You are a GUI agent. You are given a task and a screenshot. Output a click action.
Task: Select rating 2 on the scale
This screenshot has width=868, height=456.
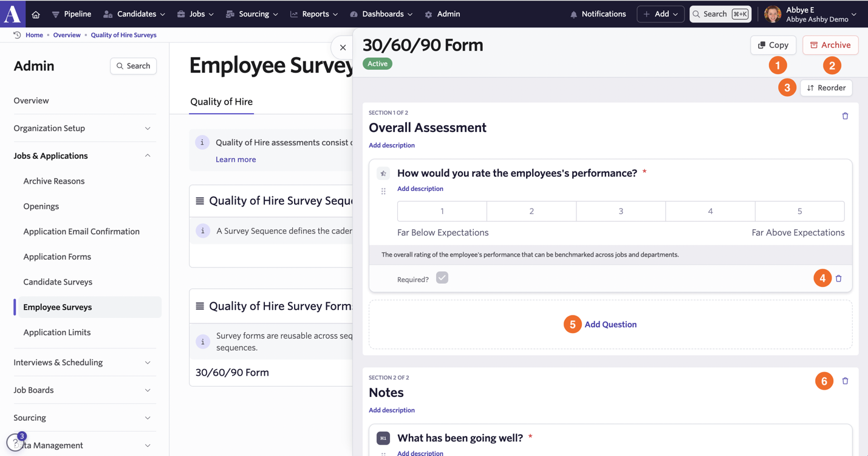pyautogui.click(x=531, y=211)
